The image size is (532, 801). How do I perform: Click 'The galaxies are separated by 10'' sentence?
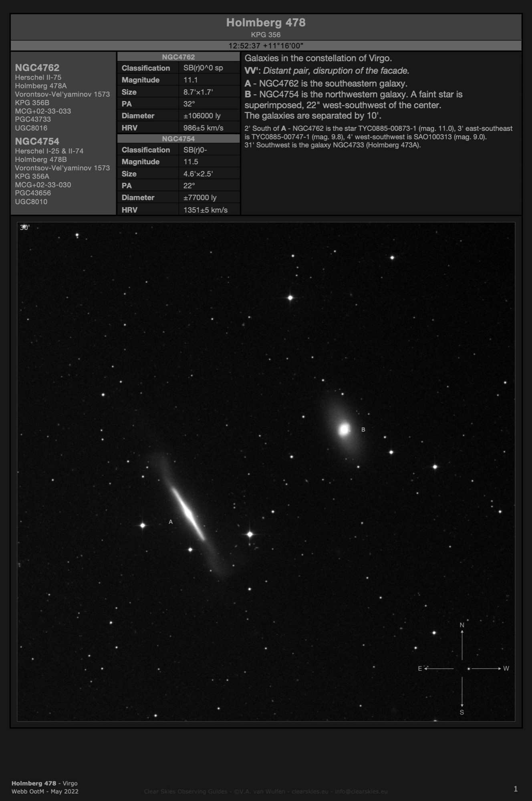click(313, 116)
